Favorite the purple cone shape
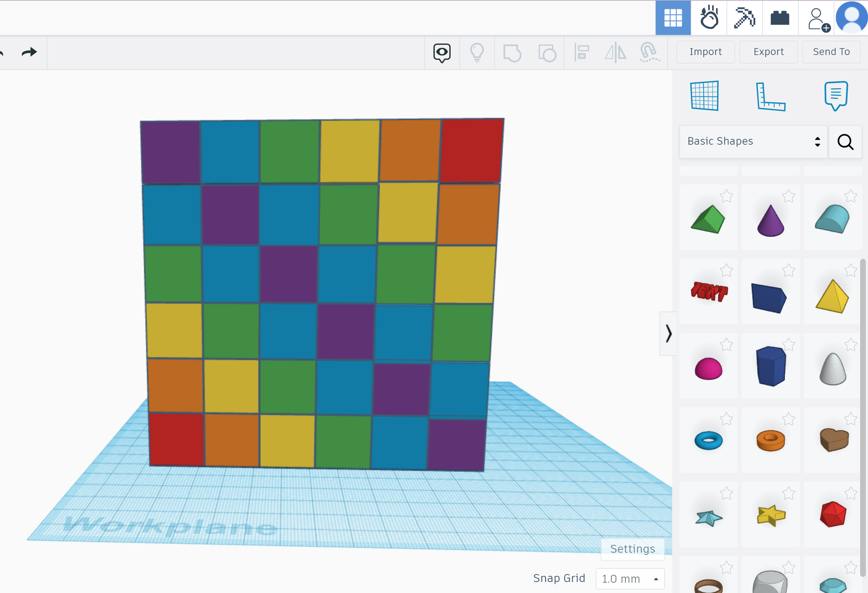Viewport: 868px width, 593px height. click(x=789, y=195)
